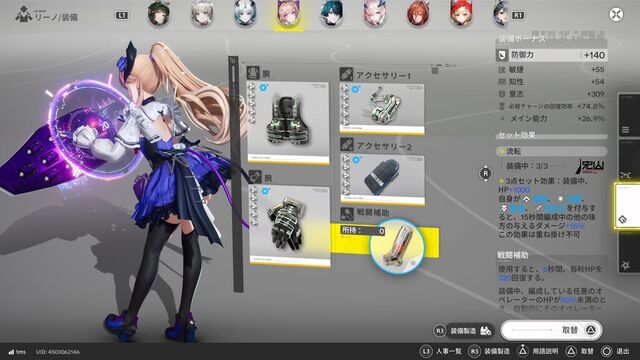Click the 1ms network ping indicator
Screen dimensions: 640x360
[x=17, y=352]
